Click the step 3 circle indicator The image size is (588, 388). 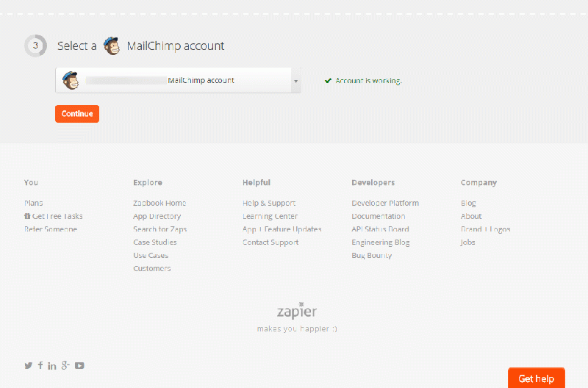[x=35, y=46]
